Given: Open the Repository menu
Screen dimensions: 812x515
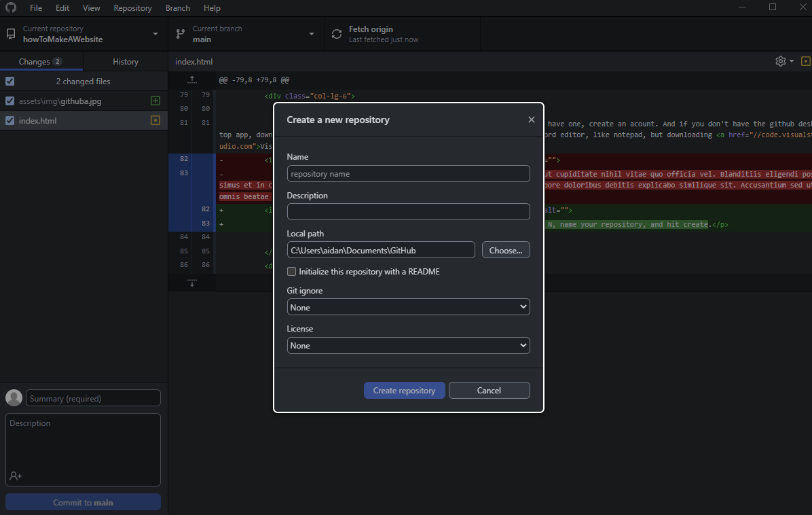Looking at the screenshot, I should tap(132, 8).
